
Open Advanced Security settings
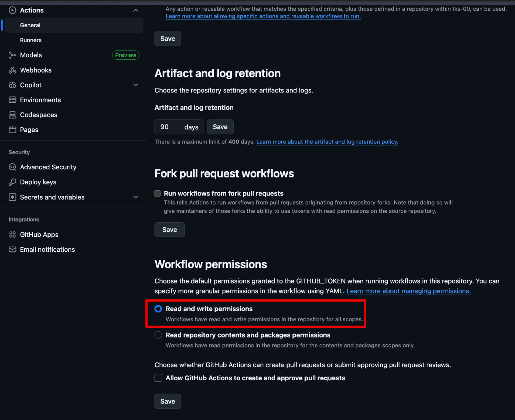tap(48, 167)
